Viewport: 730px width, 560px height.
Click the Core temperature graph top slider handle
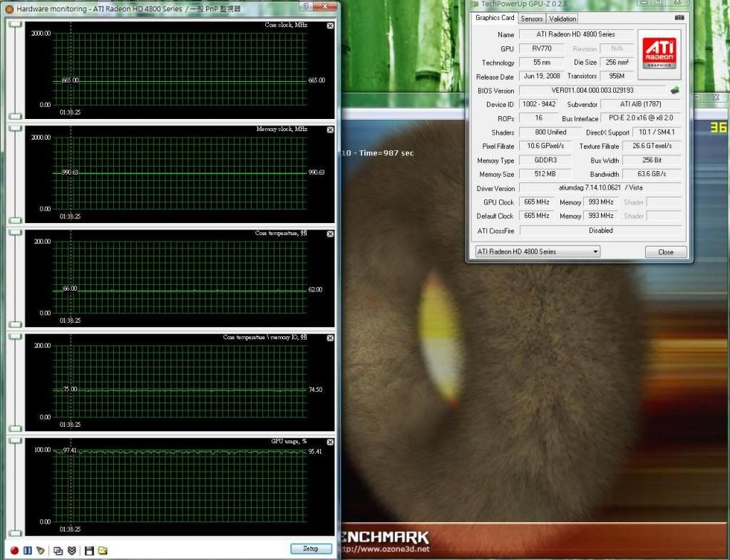coord(16,232)
